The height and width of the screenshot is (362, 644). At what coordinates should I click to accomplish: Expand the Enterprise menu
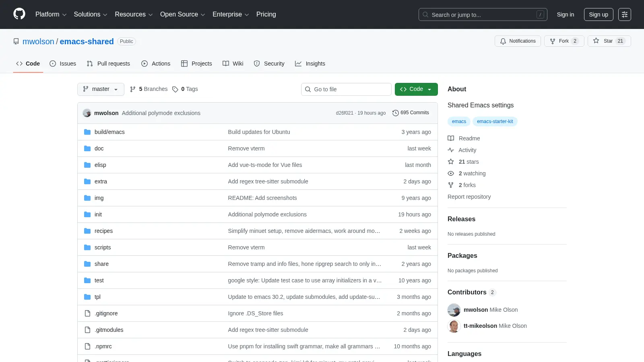231,14
